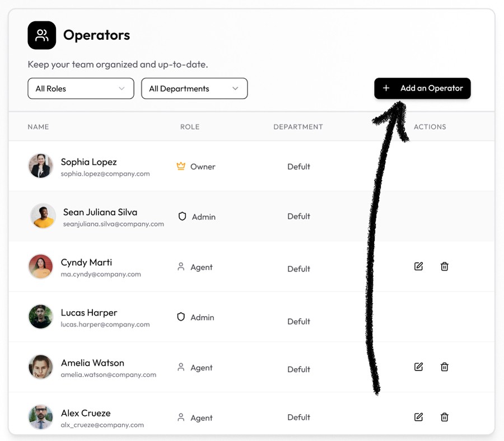504x441 pixels.
Task: Click the person icon in Amelia Watson's row
Action: pyautogui.click(x=181, y=367)
